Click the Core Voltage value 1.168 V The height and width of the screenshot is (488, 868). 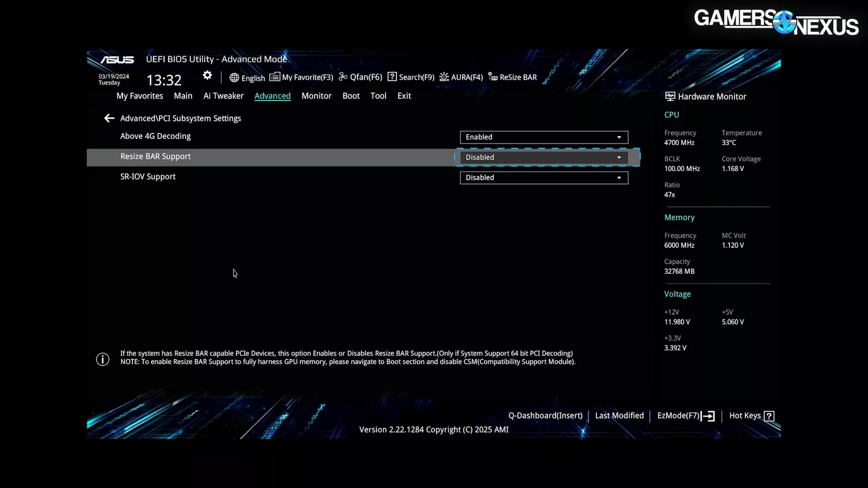click(732, 169)
